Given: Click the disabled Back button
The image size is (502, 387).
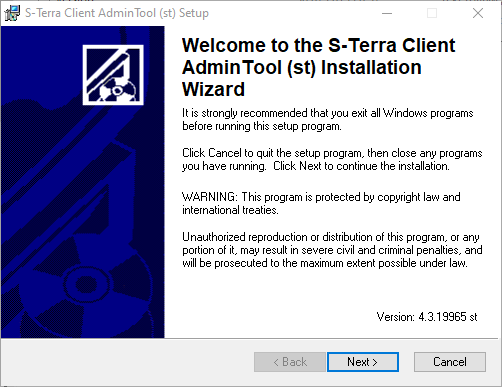Looking at the screenshot, I should point(290,362).
